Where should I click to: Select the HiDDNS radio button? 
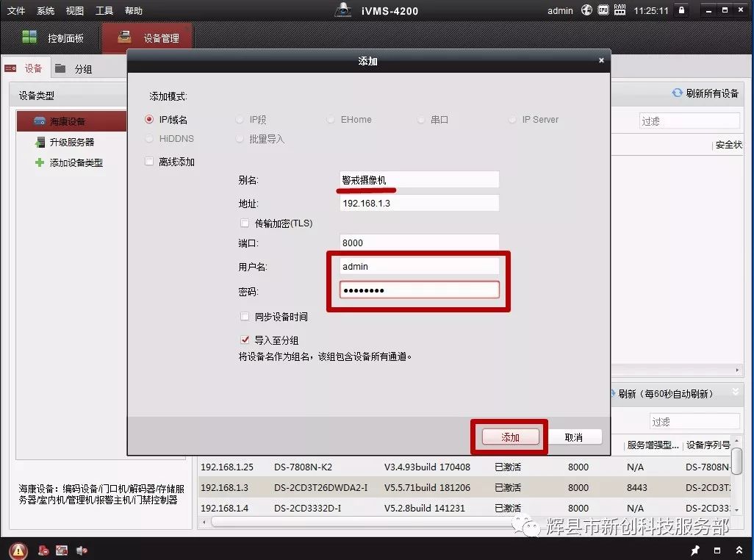[x=149, y=138]
